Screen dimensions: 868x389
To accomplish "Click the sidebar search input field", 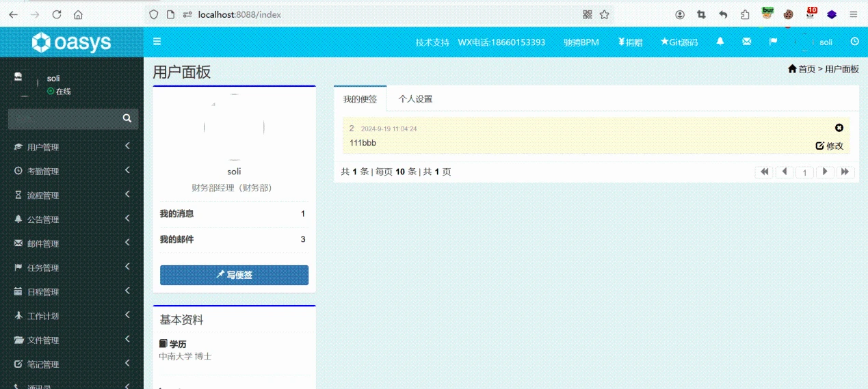I will coord(63,119).
